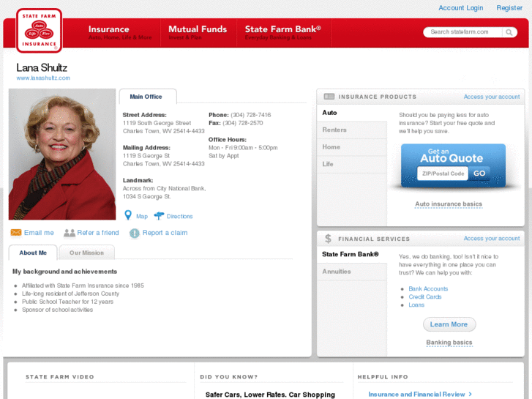532x399 pixels.
Task: Open Auto insurance basics link
Action: point(449,204)
